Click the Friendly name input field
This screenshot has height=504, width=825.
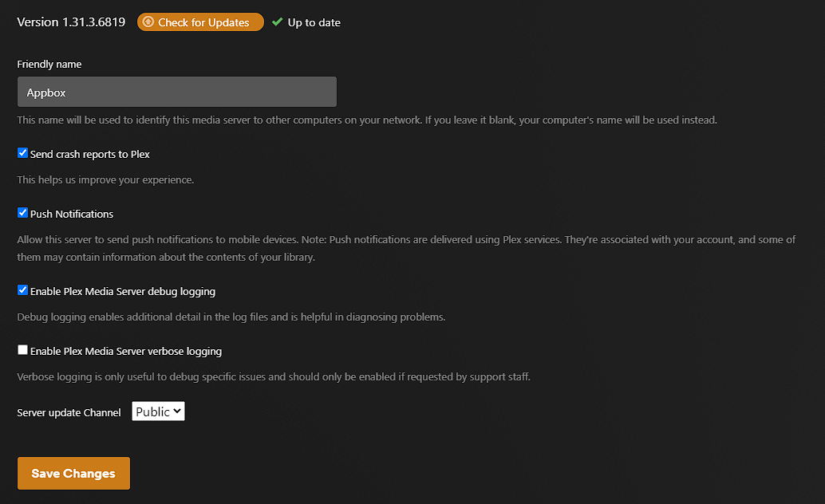176,91
